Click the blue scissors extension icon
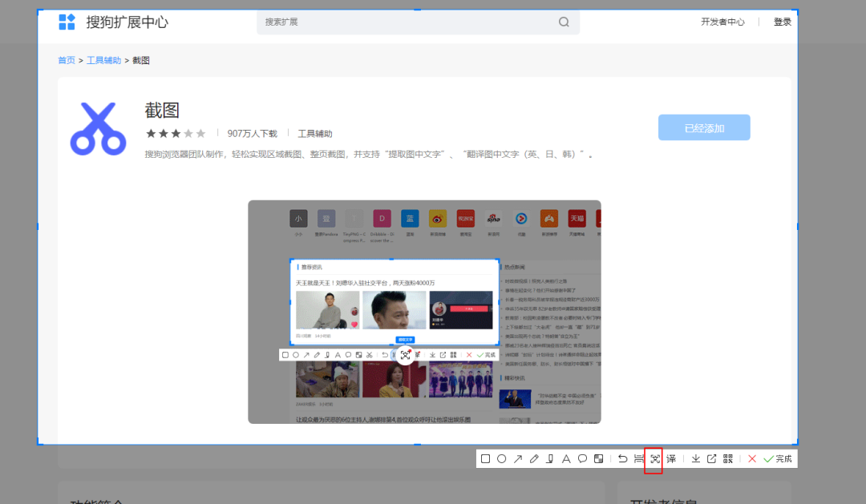 (99, 129)
